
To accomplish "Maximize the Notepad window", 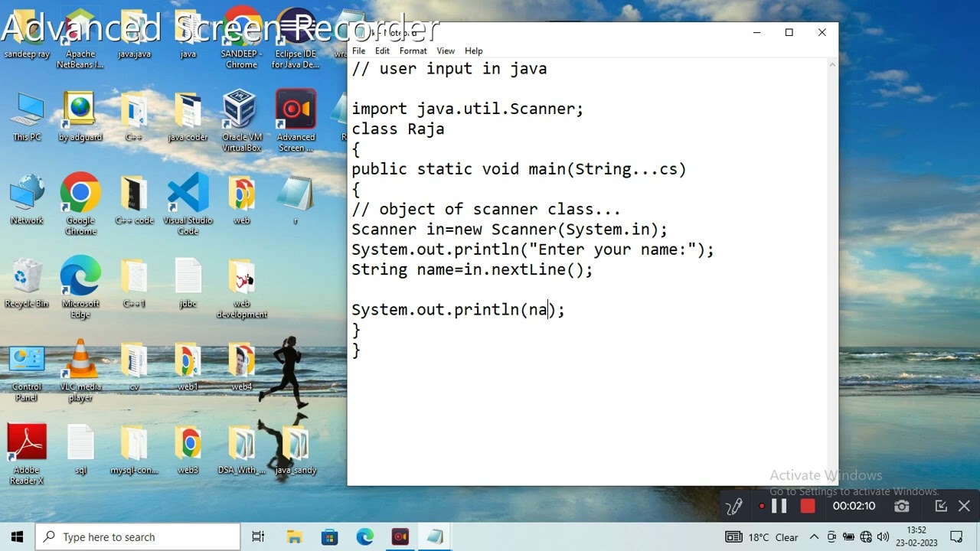I will point(789,32).
